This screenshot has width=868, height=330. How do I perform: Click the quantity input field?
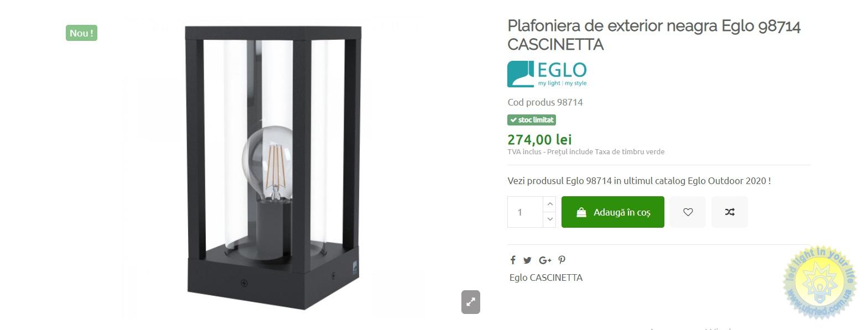[x=526, y=212]
